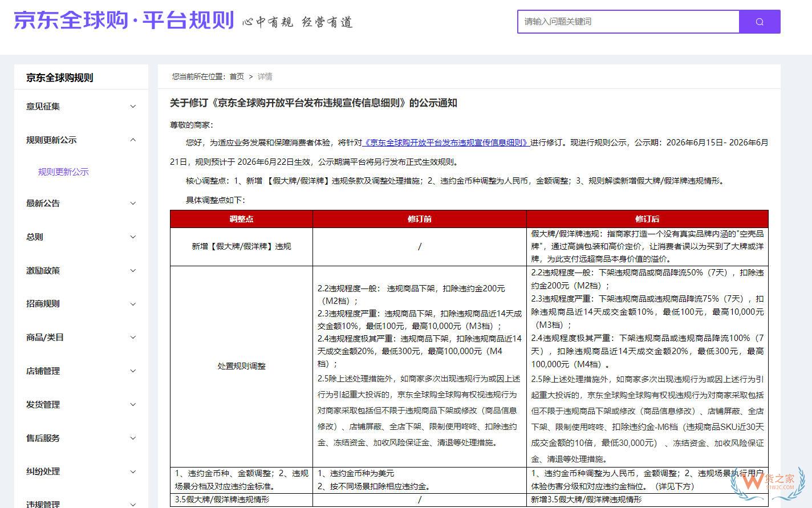Image resolution: width=812 pixels, height=508 pixels.
Task: Click the 新增【假大牌/假洋牌】违规 cell
Action: [x=241, y=246]
